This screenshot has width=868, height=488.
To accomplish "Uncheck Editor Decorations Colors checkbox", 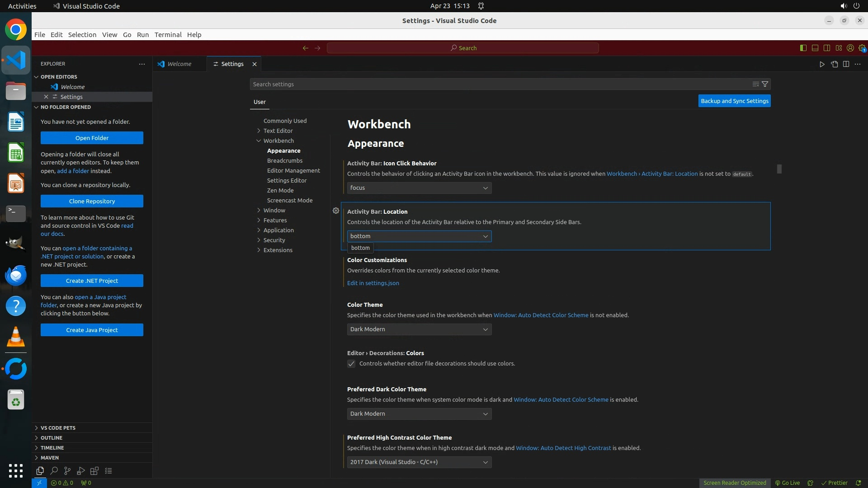I will coord(351,364).
